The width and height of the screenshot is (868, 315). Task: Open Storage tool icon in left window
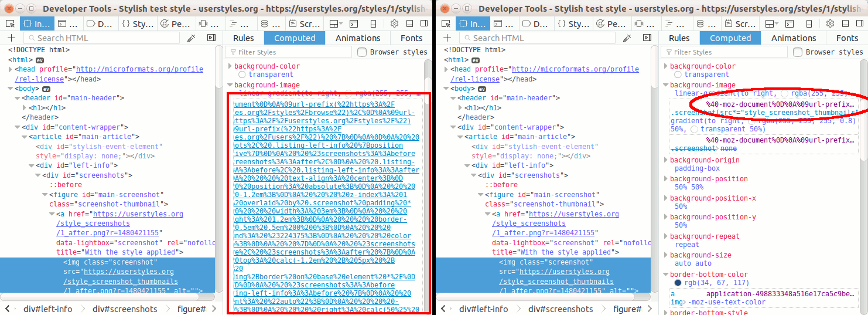(264, 24)
